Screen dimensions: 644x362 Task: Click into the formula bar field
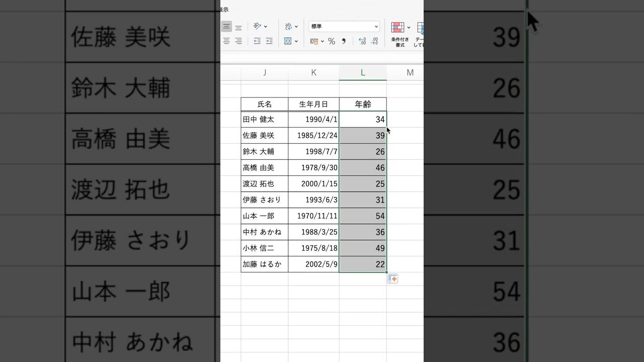tap(322, 57)
